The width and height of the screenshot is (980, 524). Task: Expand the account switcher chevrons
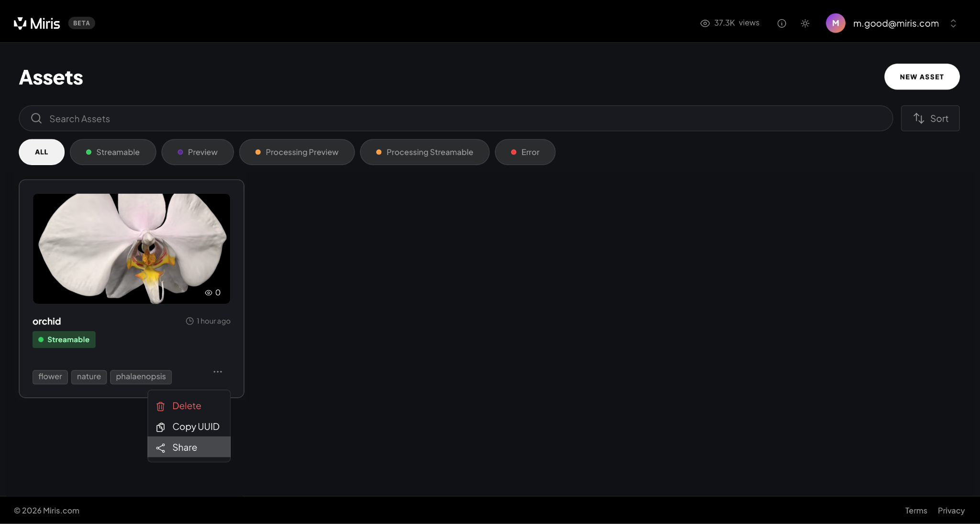[x=953, y=23]
